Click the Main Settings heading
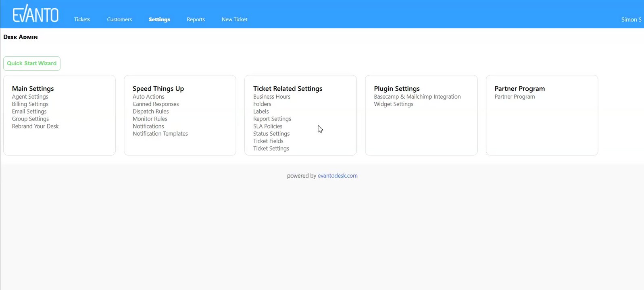 33,89
